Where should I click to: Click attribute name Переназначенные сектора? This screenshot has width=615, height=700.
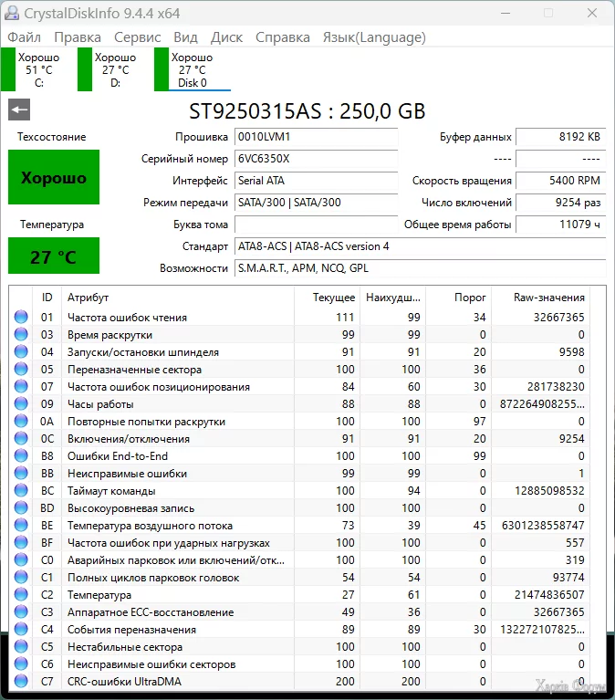pos(134,370)
